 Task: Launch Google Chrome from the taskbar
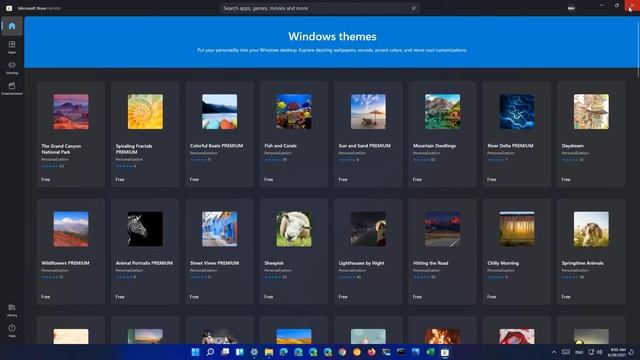(342, 352)
